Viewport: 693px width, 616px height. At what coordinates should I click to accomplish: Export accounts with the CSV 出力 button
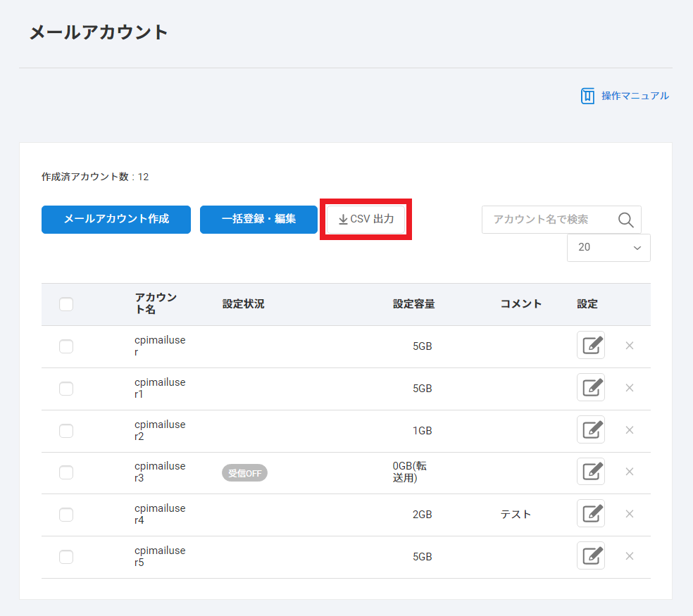pos(366,219)
